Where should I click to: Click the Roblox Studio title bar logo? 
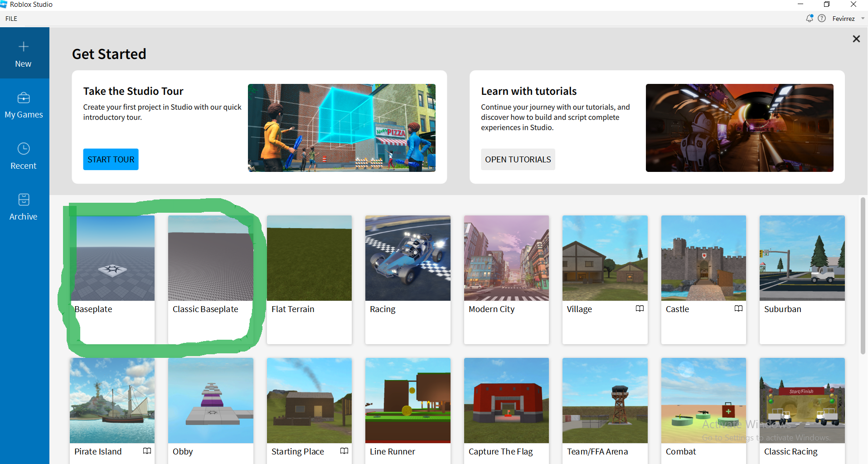[x=4, y=5]
